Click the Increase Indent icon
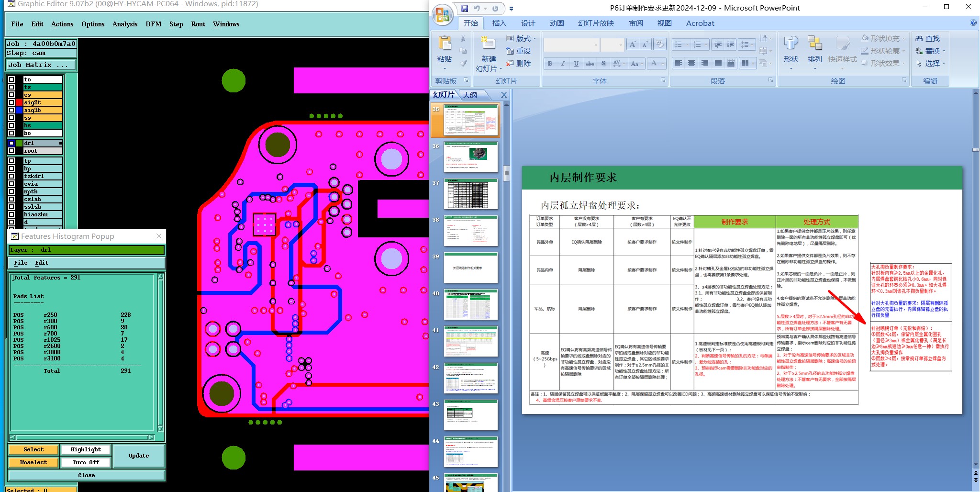The image size is (980, 492). pos(731,45)
